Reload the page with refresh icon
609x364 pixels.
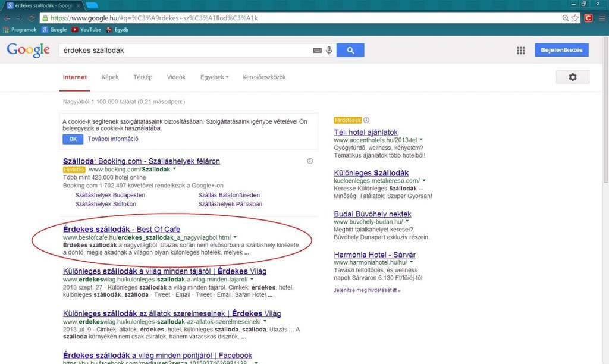click(32, 18)
